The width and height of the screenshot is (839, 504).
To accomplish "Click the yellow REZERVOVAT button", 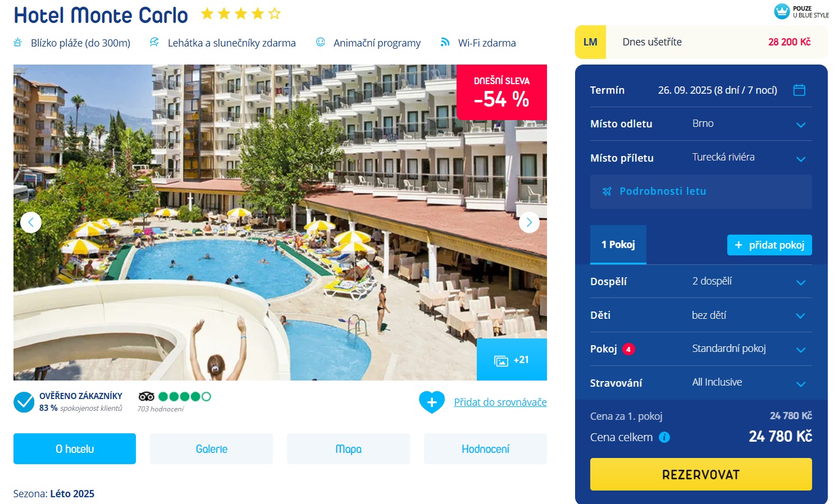I will coord(701,474).
